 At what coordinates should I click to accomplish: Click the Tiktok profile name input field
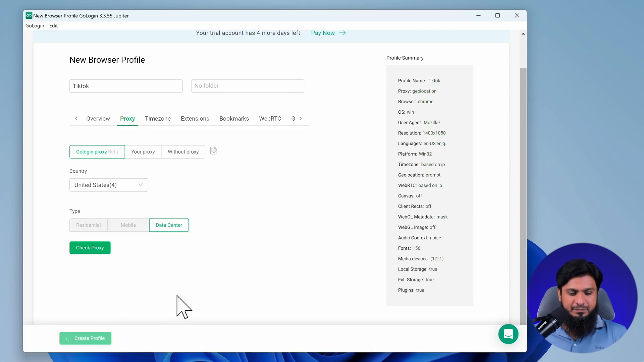coord(126,86)
